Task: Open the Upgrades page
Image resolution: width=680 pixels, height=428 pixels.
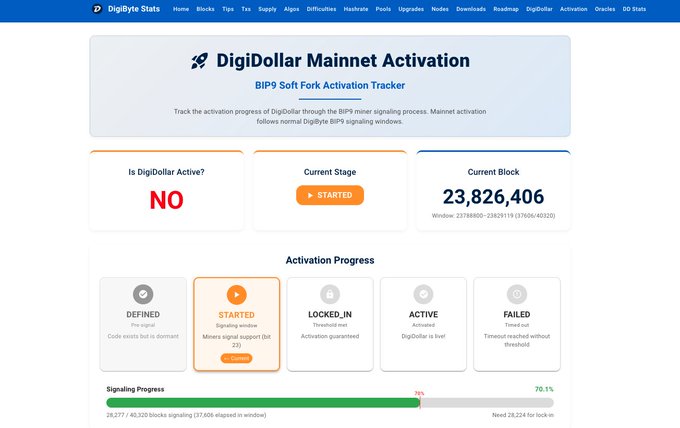Action: pyautogui.click(x=411, y=9)
